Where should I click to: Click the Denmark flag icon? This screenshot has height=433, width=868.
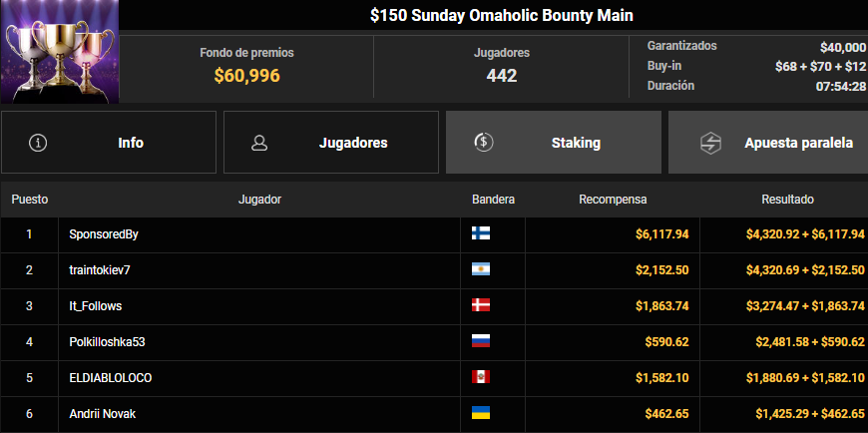coord(481,306)
